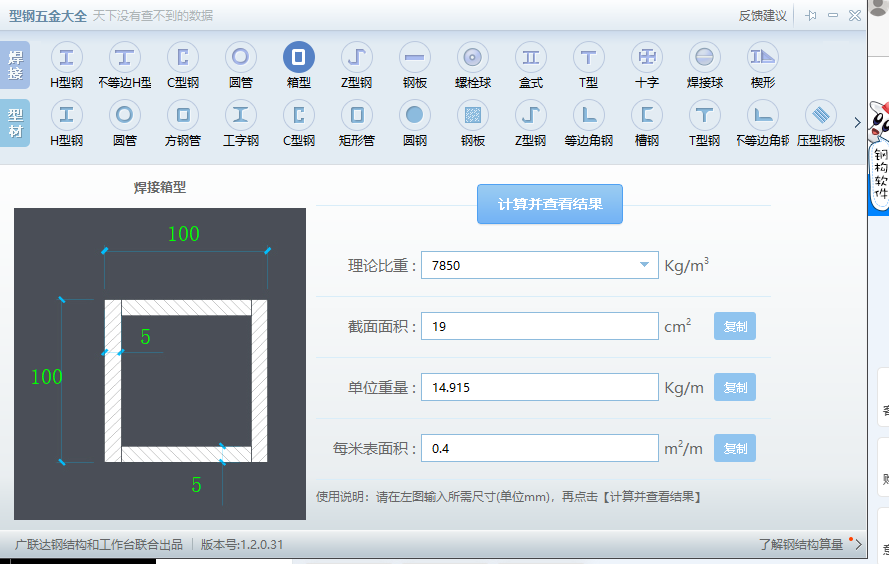Select the T型 welded section icon
The image size is (889, 564).
coord(589,57)
